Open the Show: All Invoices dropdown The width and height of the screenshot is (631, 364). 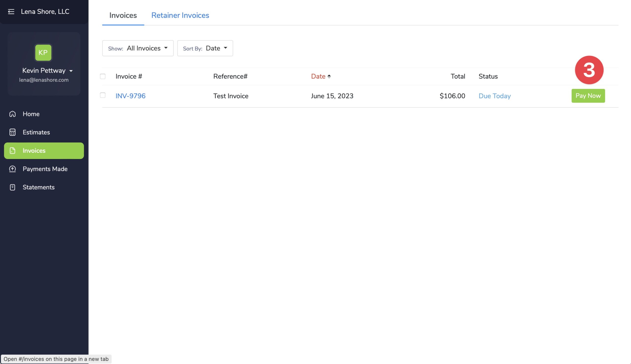[x=138, y=48]
